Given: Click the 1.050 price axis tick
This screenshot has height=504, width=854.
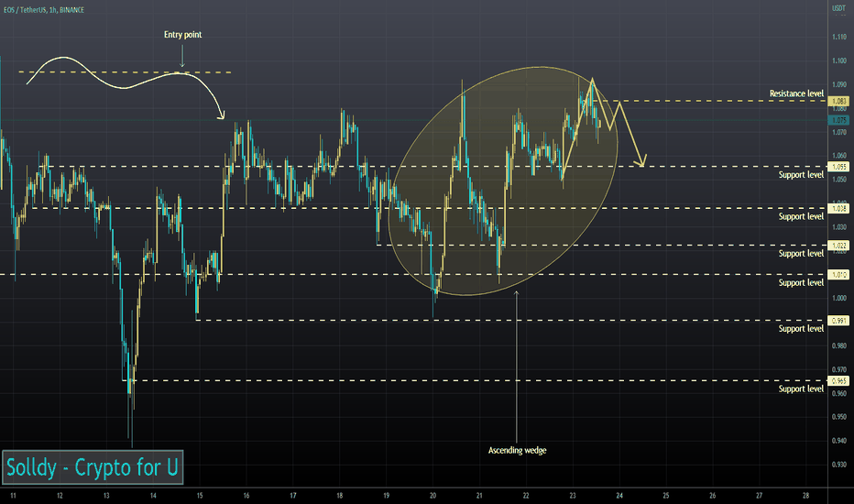Looking at the screenshot, I should pos(839,180).
